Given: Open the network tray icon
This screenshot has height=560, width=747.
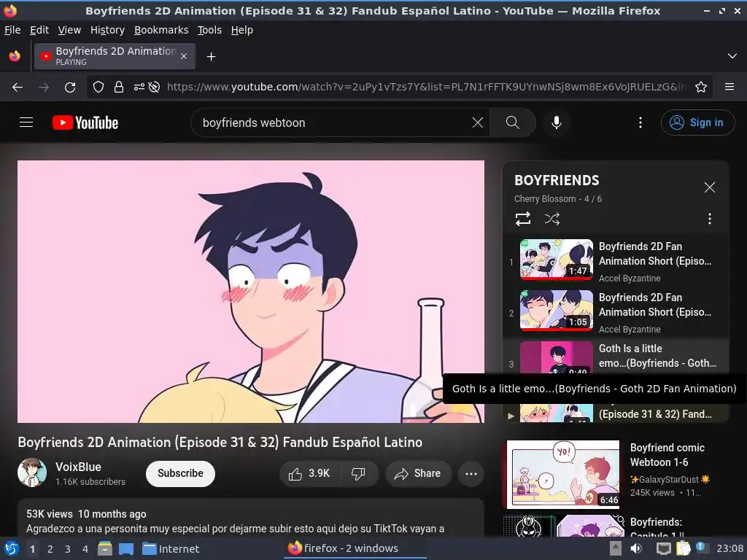Looking at the screenshot, I should [x=662, y=548].
